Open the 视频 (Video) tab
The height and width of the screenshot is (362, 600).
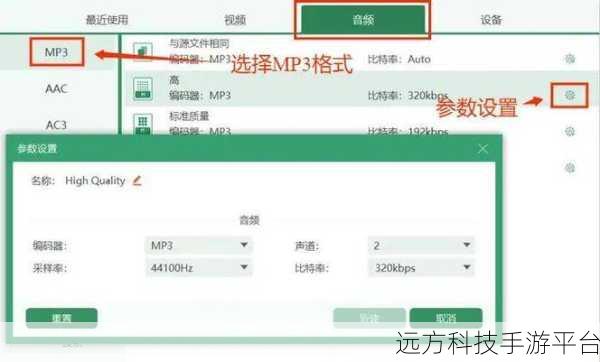click(x=235, y=19)
